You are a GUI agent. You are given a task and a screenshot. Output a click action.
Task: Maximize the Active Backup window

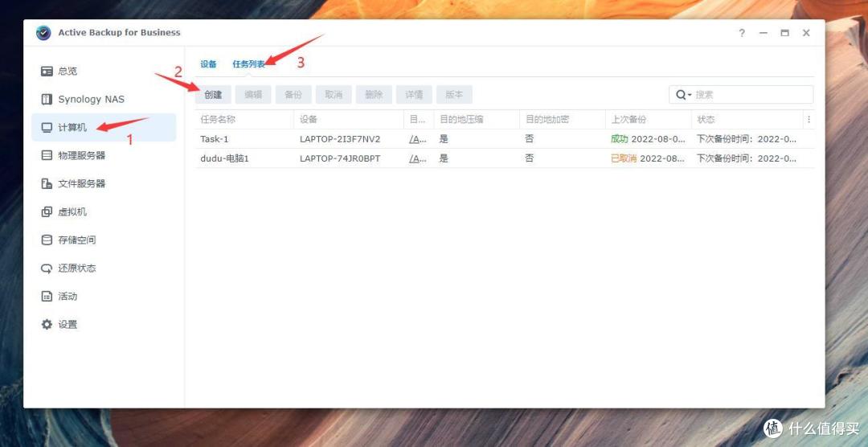coord(785,33)
